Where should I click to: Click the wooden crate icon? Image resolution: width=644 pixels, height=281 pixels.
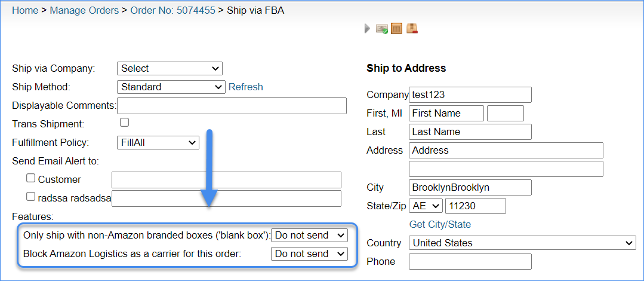pyautogui.click(x=396, y=28)
